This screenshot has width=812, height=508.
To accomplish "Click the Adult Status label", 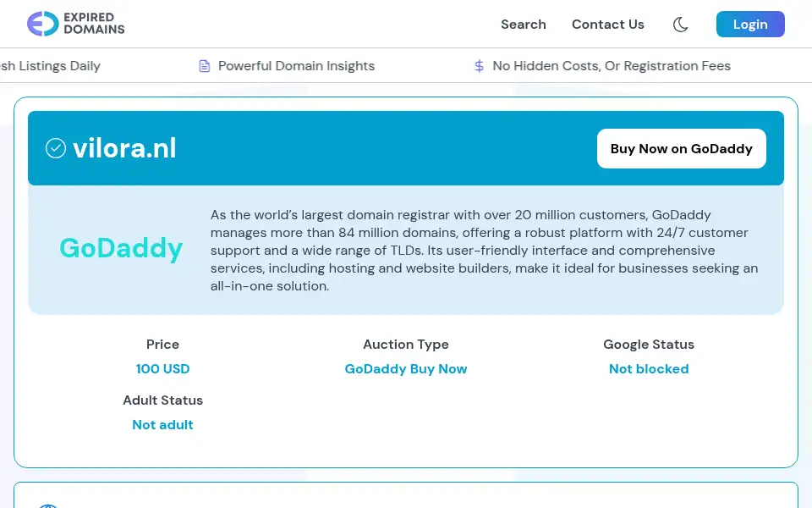I will coord(162,400).
